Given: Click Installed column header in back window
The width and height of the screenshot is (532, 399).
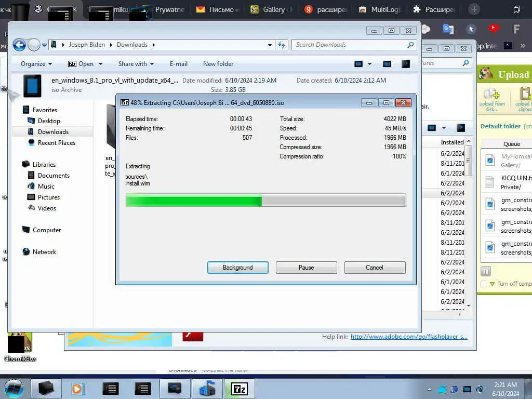Looking at the screenshot, I should coord(452,142).
